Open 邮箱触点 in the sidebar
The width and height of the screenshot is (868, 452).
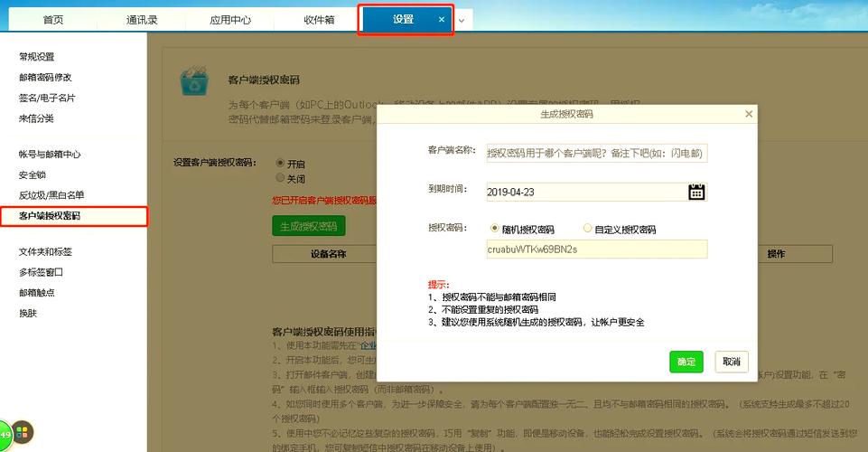tap(36, 293)
